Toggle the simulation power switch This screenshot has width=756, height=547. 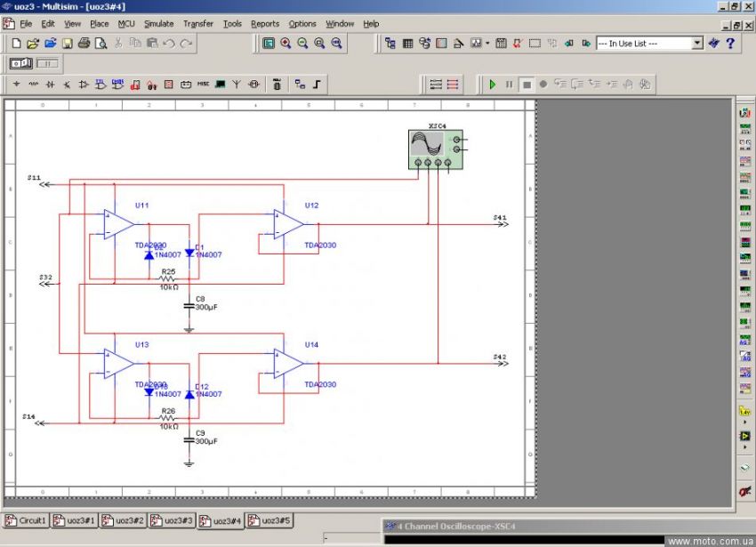coord(21,63)
